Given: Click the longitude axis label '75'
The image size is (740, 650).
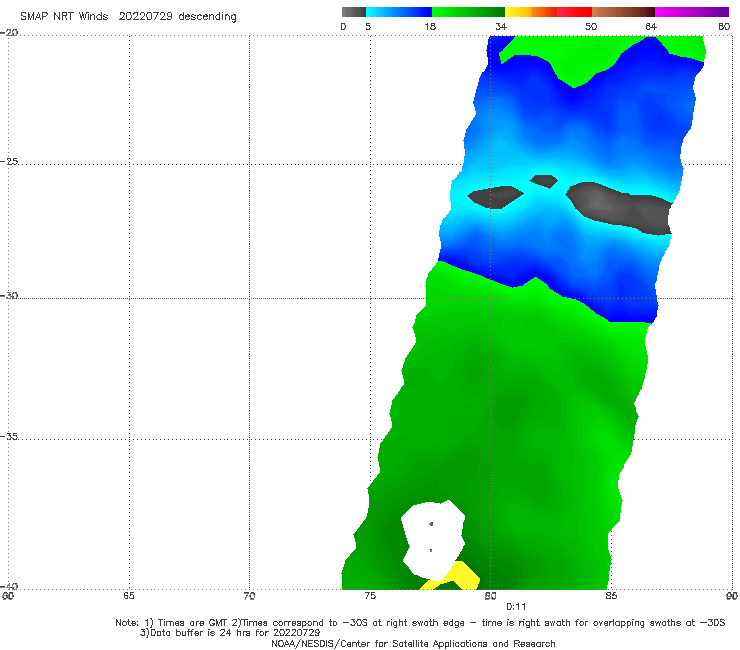Looking at the screenshot, I should pyautogui.click(x=370, y=596).
